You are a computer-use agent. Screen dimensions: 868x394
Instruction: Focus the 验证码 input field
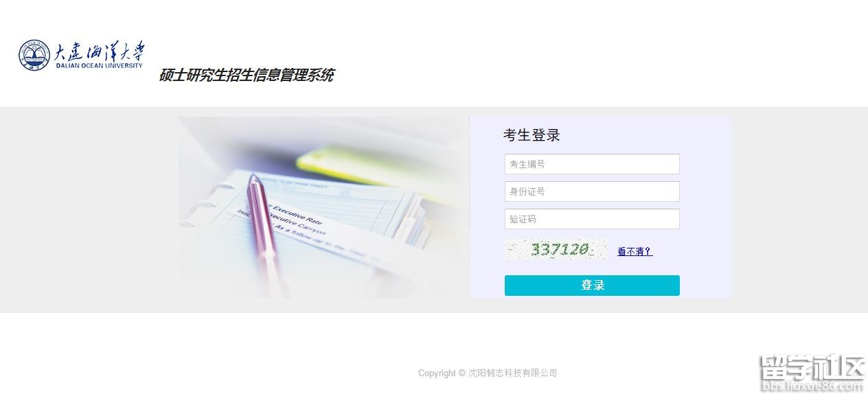(592, 219)
